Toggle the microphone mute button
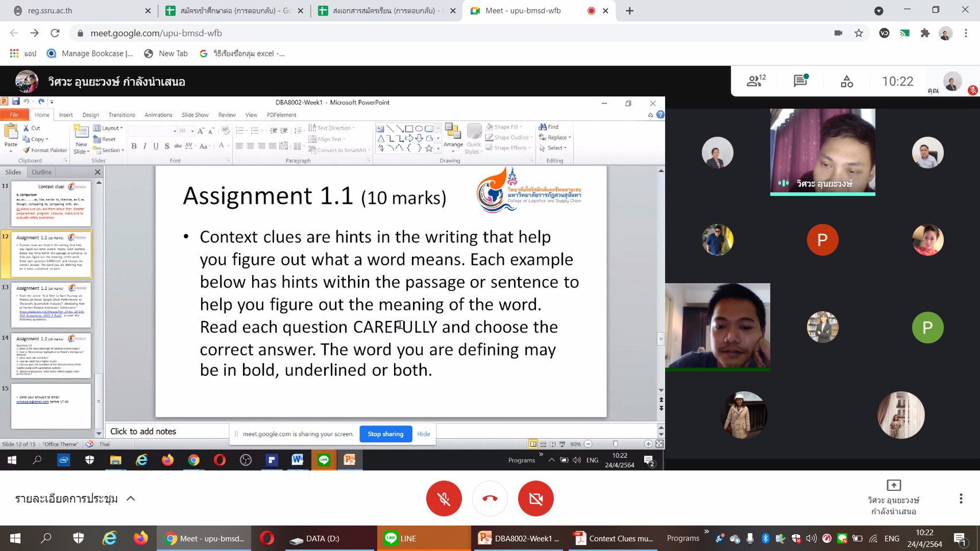 point(443,498)
